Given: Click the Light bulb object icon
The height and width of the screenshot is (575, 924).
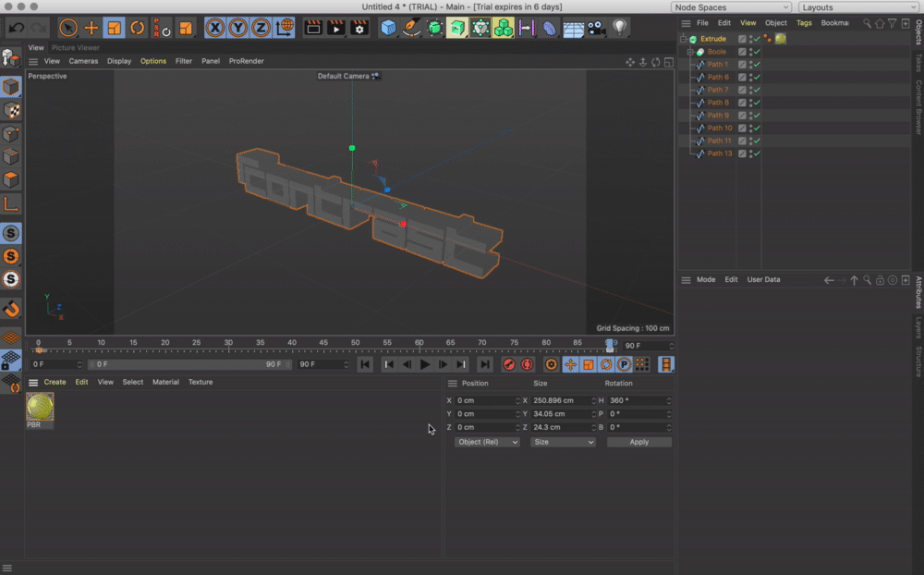Looking at the screenshot, I should click(x=619, y=28).
